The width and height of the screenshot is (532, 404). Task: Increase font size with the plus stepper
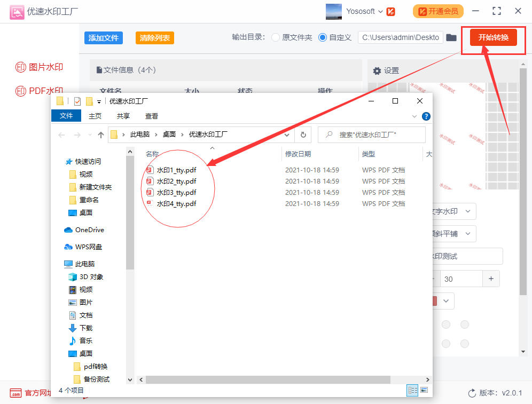491,279
